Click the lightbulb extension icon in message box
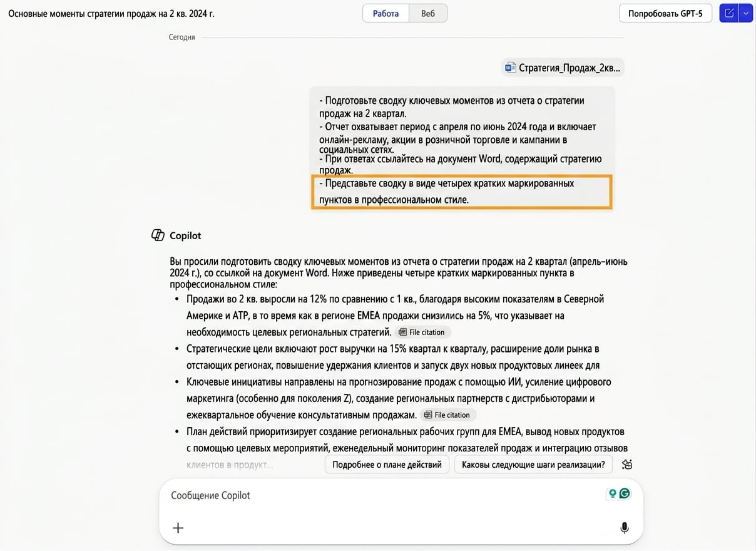Viewport: 756px width, 551px height. coord(613,493)
